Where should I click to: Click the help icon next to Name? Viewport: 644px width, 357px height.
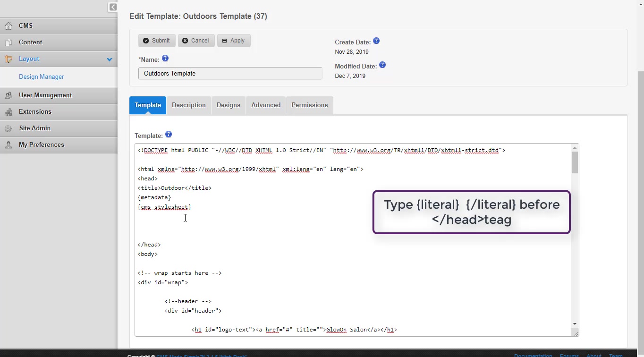tap(165, 59)
